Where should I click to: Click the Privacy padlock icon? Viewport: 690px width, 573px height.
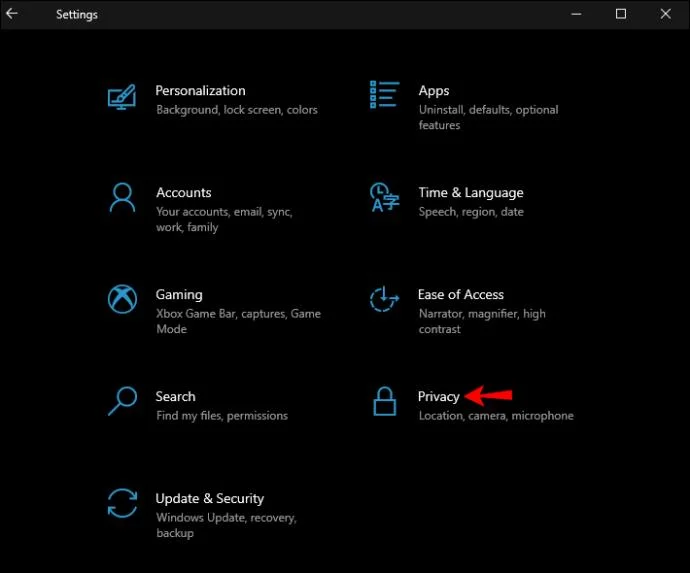tap(385, 401)
